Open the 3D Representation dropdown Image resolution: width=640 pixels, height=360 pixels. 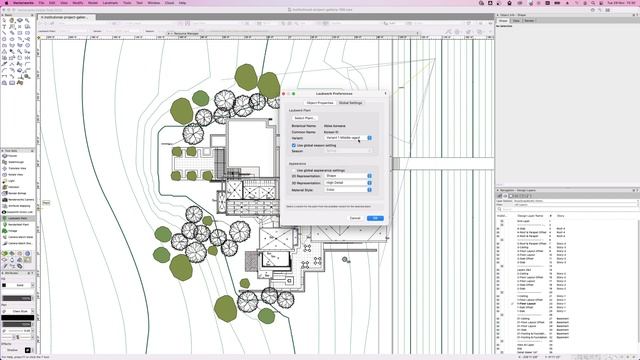point(348,183)
